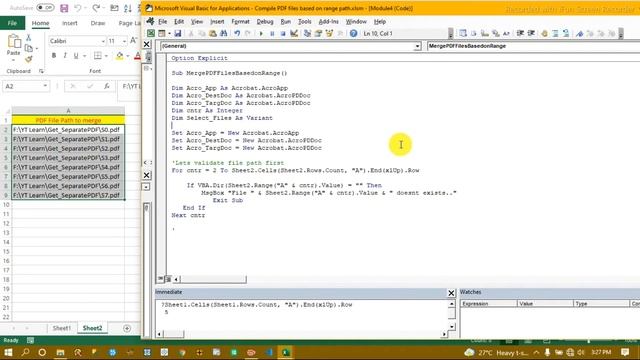Image resolution: width=640 pixels, height=360 pixels.
Task: Switch to the Sheet1 worksheet tab
Action: tap(62, 328)
